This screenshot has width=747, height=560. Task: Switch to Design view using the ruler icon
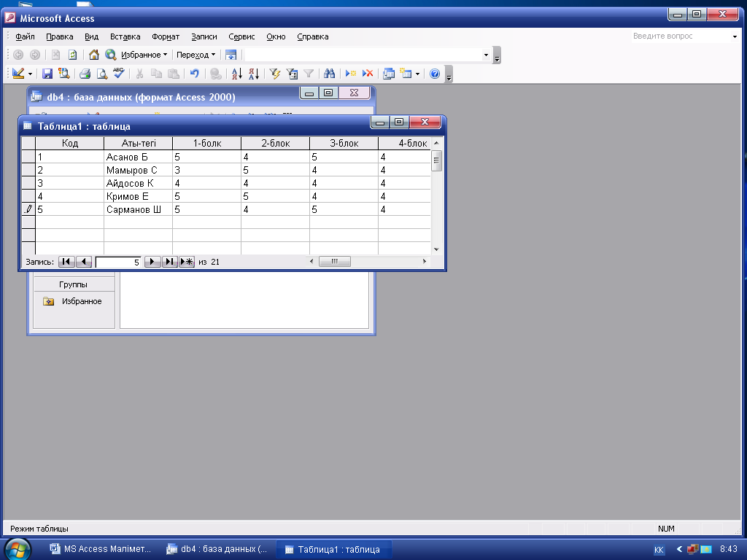click(x=18, y=74)
